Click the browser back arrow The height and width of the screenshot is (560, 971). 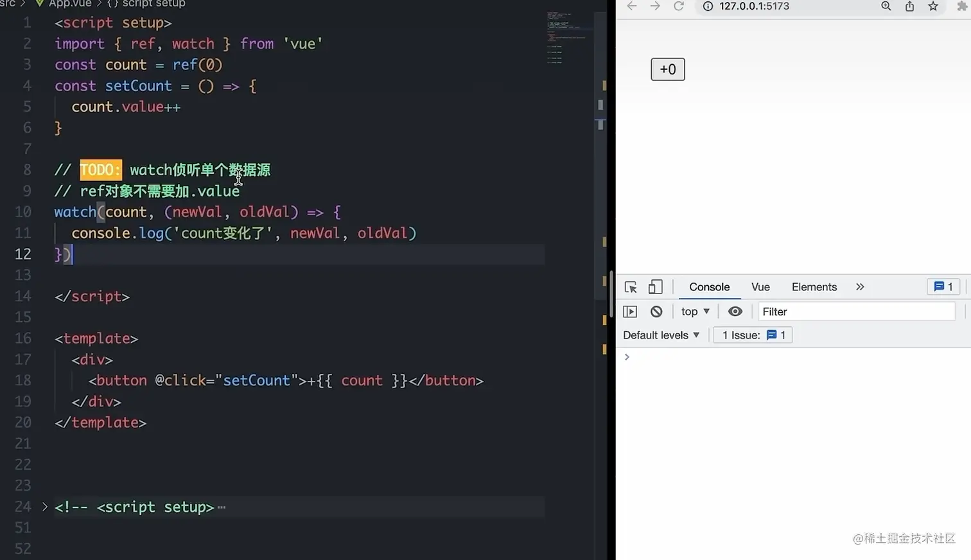631,6
